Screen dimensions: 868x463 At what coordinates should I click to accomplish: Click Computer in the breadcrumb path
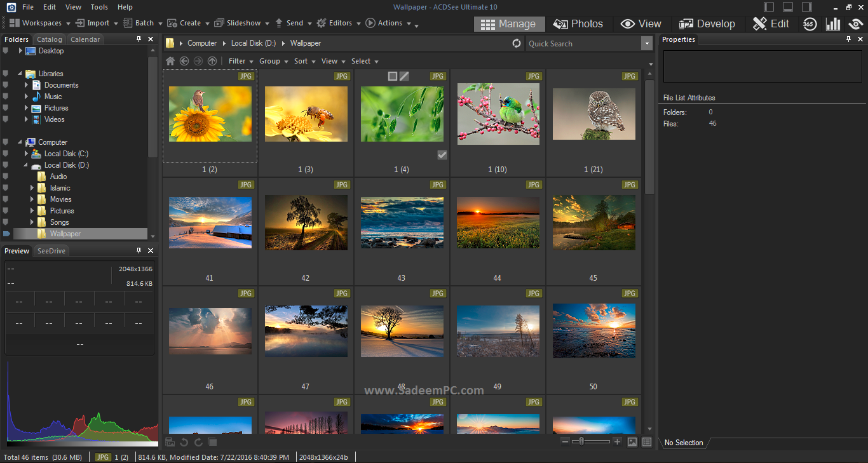(202, 43)
